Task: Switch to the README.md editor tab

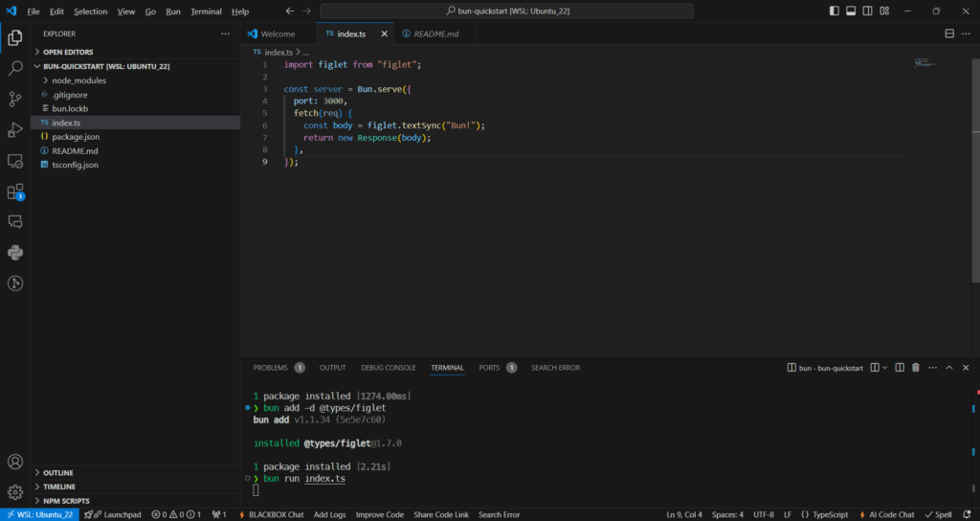Action: click(x=435, y=34)
